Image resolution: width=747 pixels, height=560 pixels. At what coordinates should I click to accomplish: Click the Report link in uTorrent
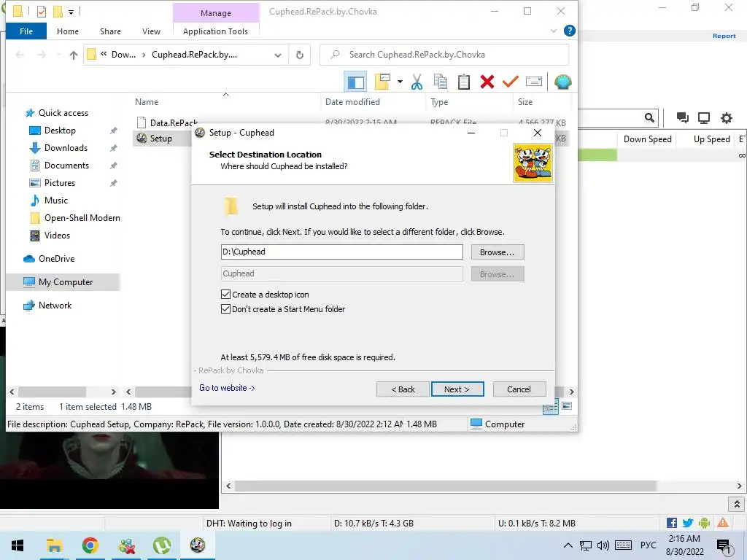[x=724, y=36]
